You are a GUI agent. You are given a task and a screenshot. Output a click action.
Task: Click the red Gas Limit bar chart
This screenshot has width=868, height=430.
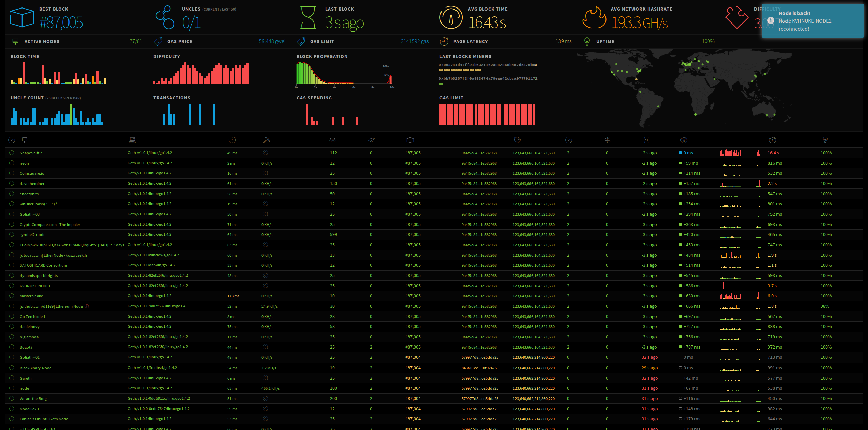tap(487, 114)
